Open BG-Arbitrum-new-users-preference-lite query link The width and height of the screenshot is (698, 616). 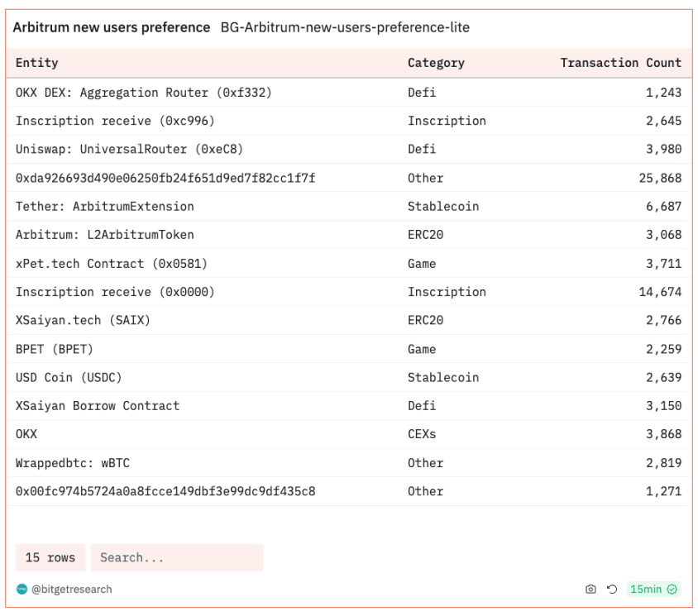pyautogui.click(x=345, y=27)
